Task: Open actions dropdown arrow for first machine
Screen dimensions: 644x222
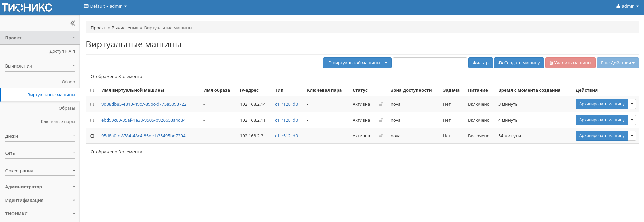Action: pos(632,104)
